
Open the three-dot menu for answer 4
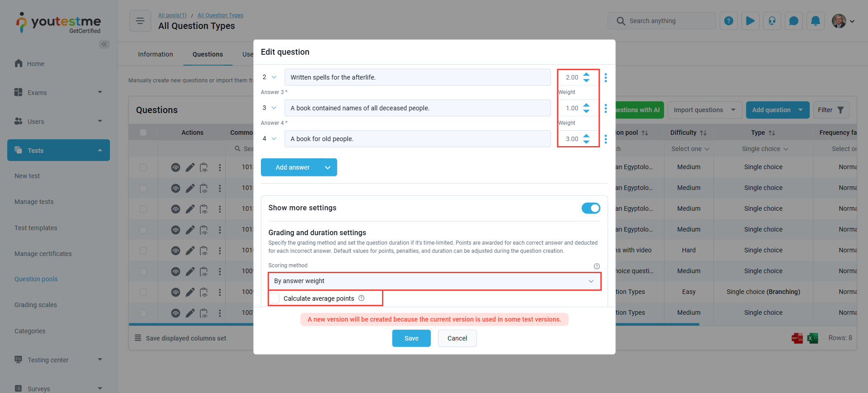click(x=606, y=139)
